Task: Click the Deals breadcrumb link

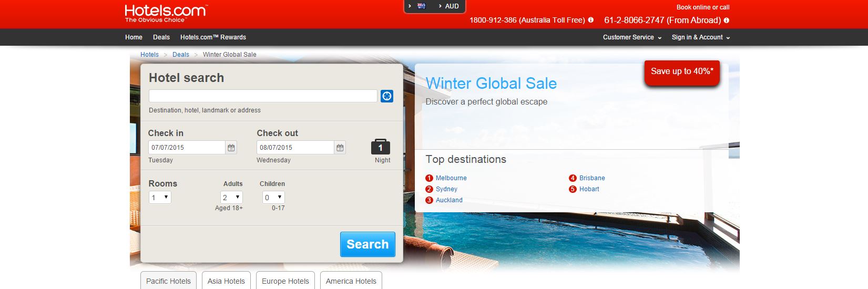Action: [181, 55]
